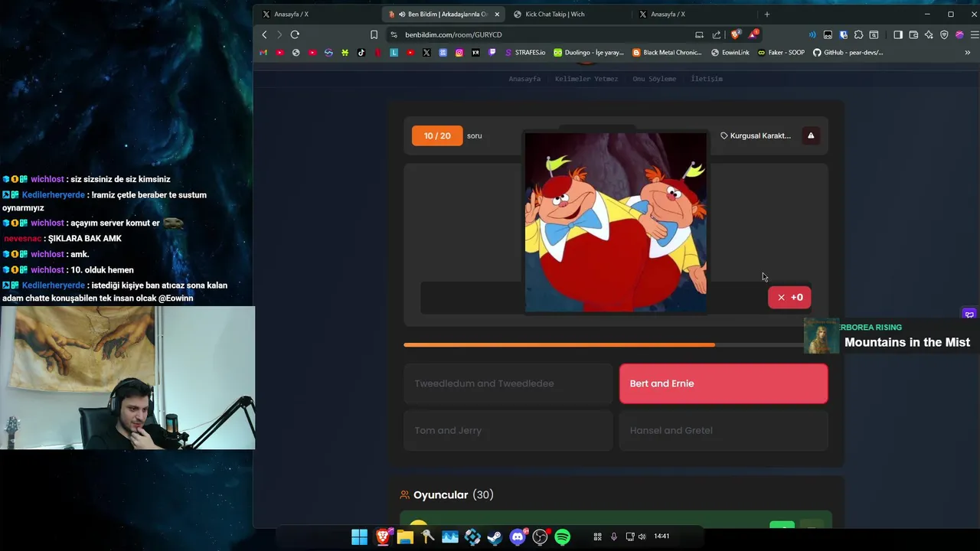Click the red +0 score badge

789,297
